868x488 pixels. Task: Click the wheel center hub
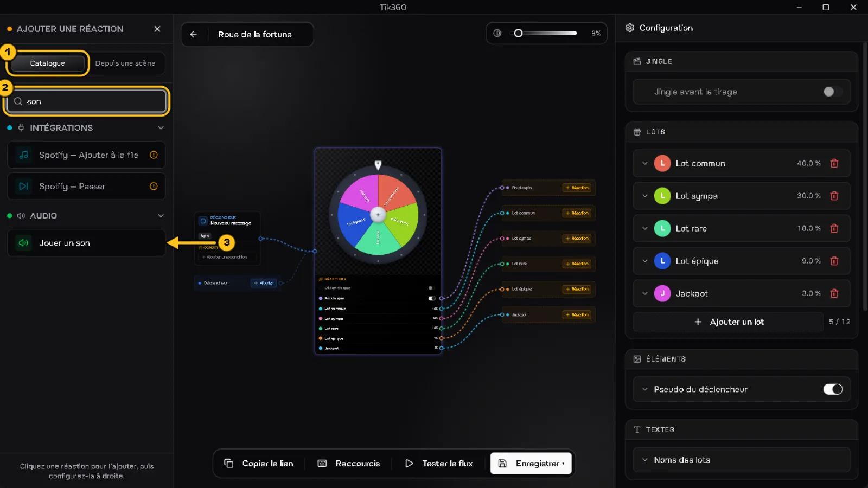coord(378,215)
